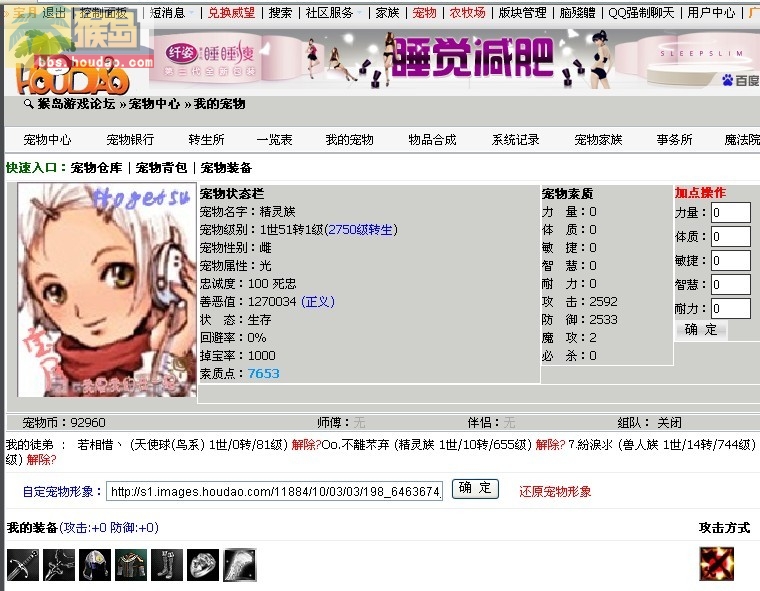Screen dimensions: 760x591
Task: Click the 睡觉减肥 banner advertisement
Action: tap(454, 59)
